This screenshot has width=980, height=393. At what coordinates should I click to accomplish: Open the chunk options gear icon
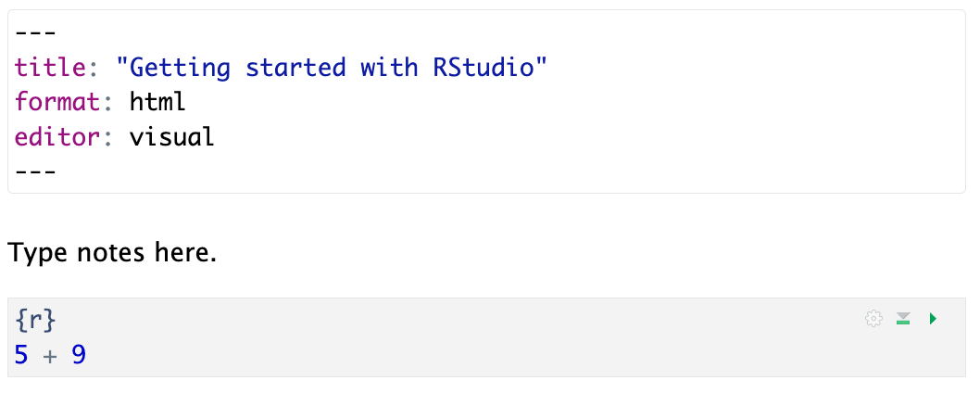tap(873, 319)
